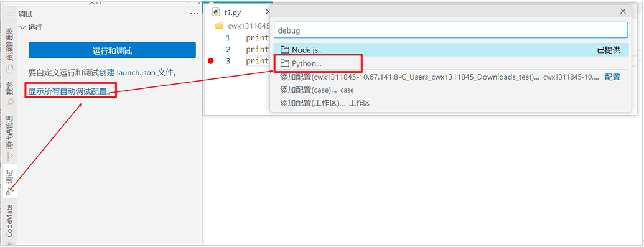The image size is (644, 247).
Task: Select the 添加配置(工作区)... entry
Action: pos(450,103)
